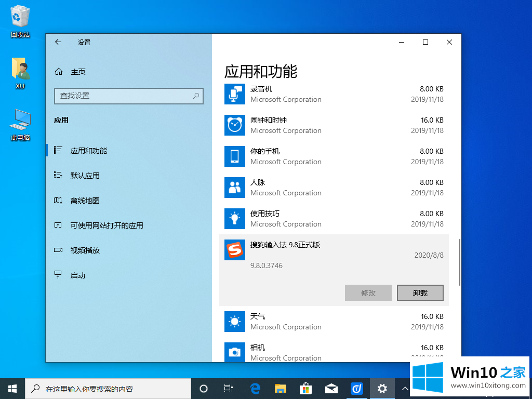Select the 使用技巧 app entry name
532x399 pixels.
(x=265, y=214)
